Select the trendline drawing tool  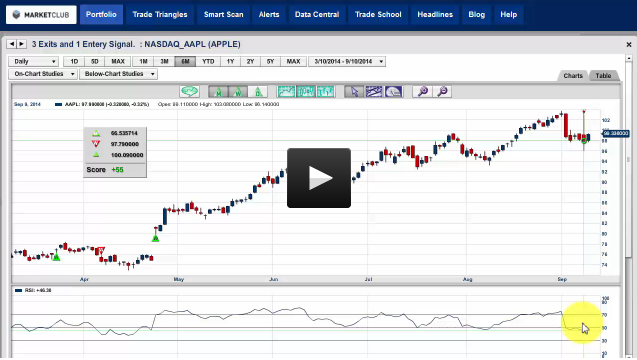[x=374, y=91]
